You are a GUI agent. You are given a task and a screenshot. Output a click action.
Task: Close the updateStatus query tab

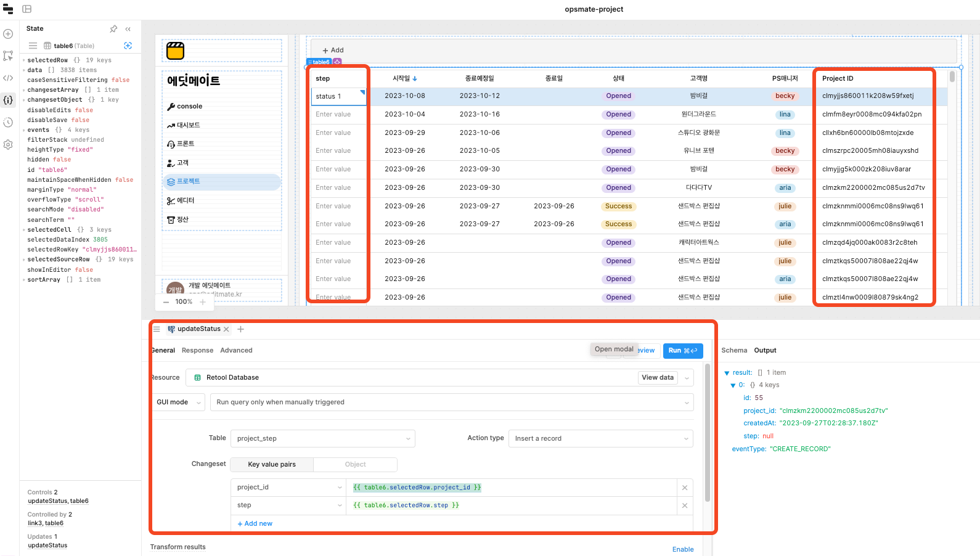click(x=226, y=329)
